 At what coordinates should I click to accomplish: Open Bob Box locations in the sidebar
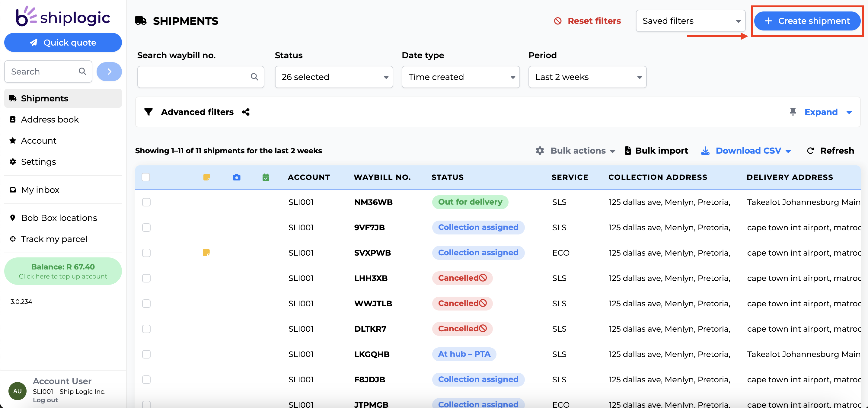pos(63,218)
